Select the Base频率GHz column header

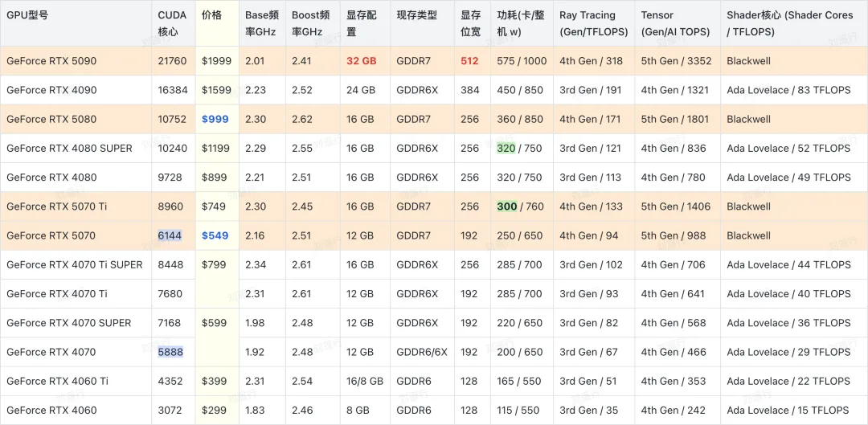point(262,23)
